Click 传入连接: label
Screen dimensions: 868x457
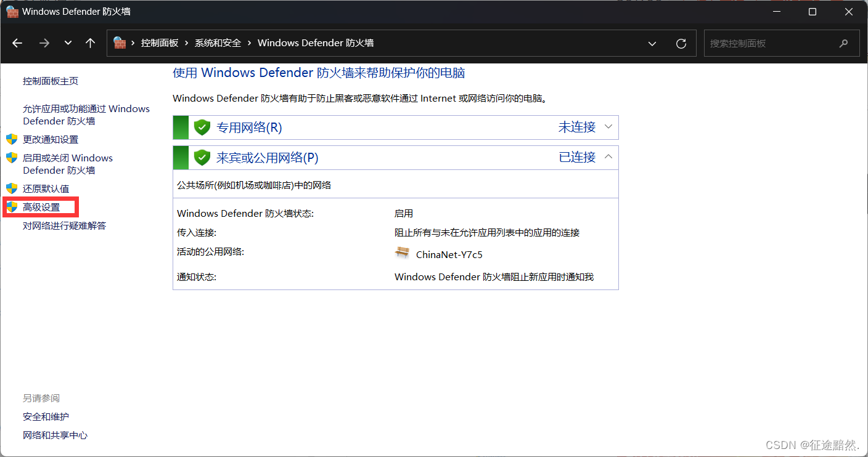pos(197,233)
